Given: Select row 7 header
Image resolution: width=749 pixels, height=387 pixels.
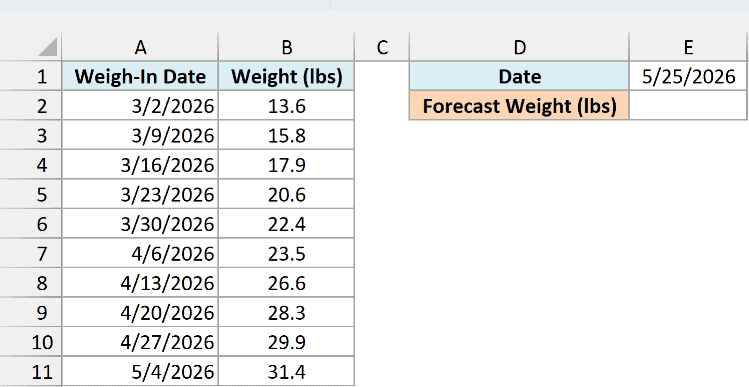Looking at the screenshot, I should coord(31,253).
